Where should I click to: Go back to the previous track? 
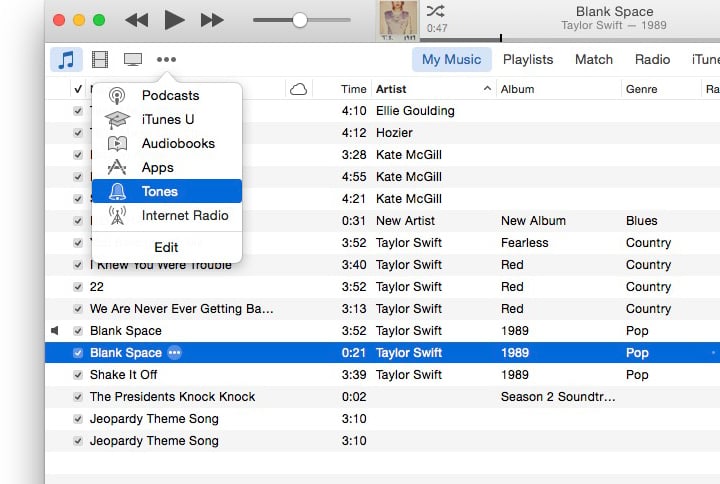[x=136, y=20]
